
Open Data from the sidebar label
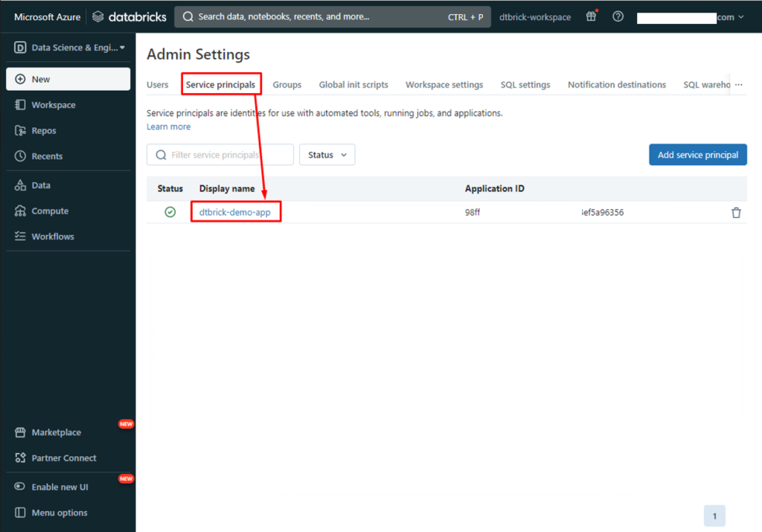tap(41, 185)
